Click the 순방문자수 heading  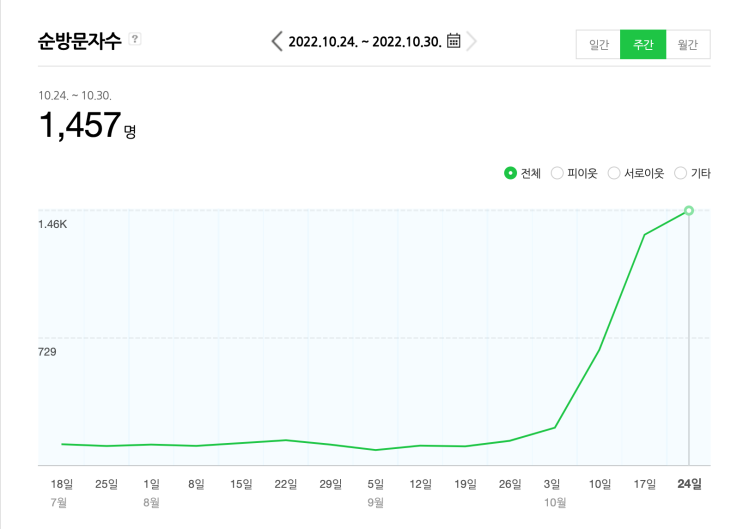pyautogui.click(x=80, y=41)
